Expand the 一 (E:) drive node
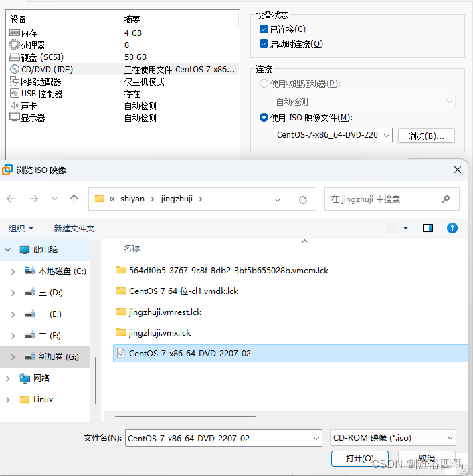The image size is (473, 476). (x=13, y=314)
